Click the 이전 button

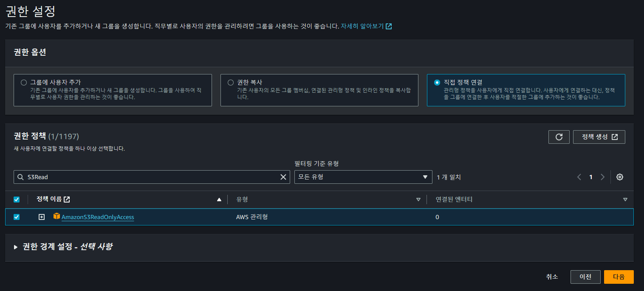coord(585,277)
